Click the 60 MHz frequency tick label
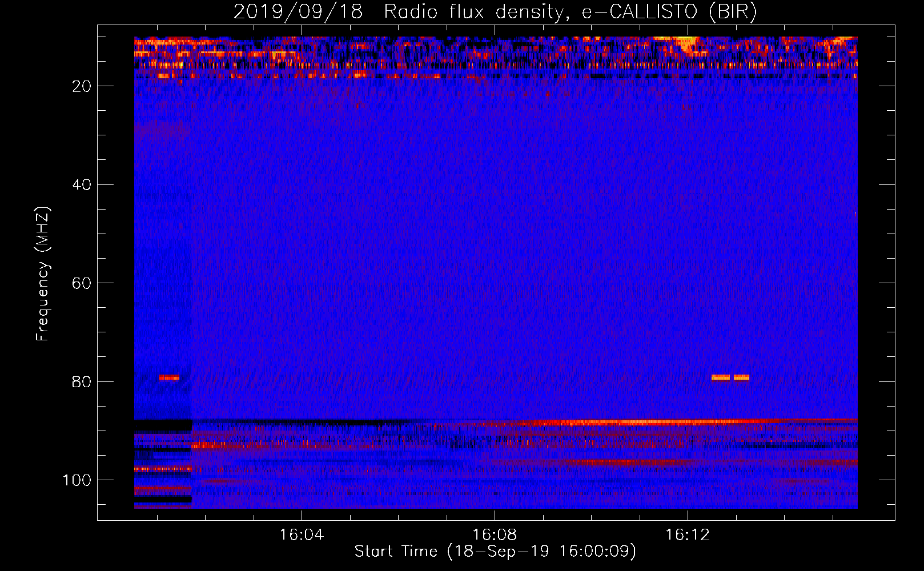924x571 pixels. pos(82,284)
